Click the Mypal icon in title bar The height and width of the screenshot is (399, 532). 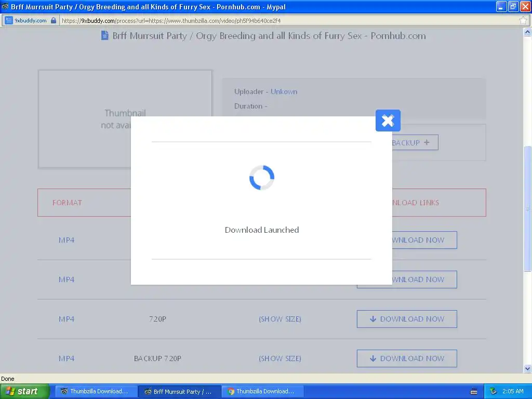click(x=5, y=6)
